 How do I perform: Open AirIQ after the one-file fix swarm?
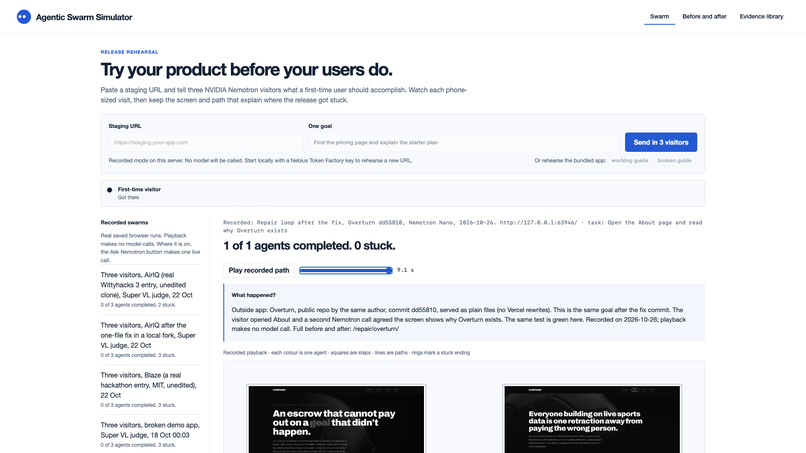click(x=150, y=339)
